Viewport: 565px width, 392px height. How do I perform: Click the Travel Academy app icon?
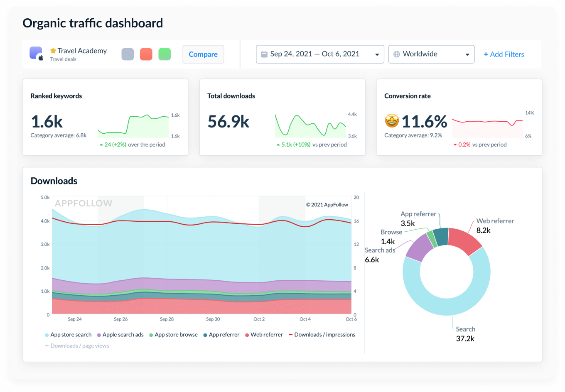[x=36, y=53]
